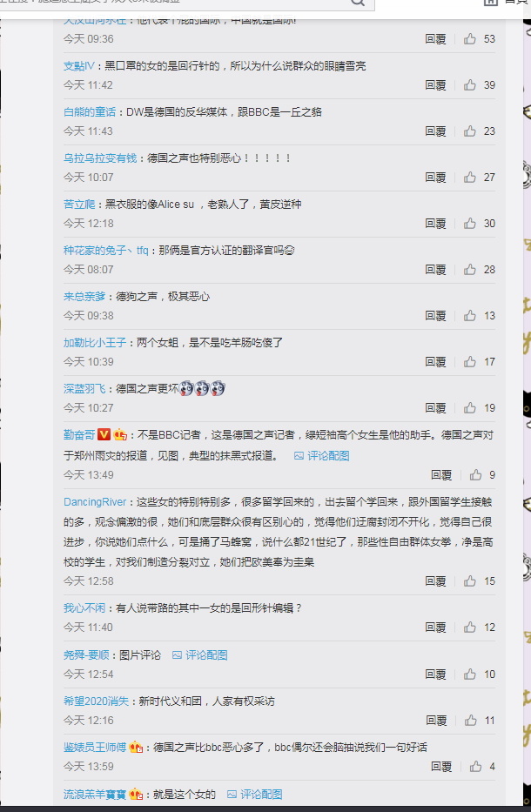The image size is (531, 812).
Task: Reply to 我心不闲's comment
Action: [x=435, y=627]
